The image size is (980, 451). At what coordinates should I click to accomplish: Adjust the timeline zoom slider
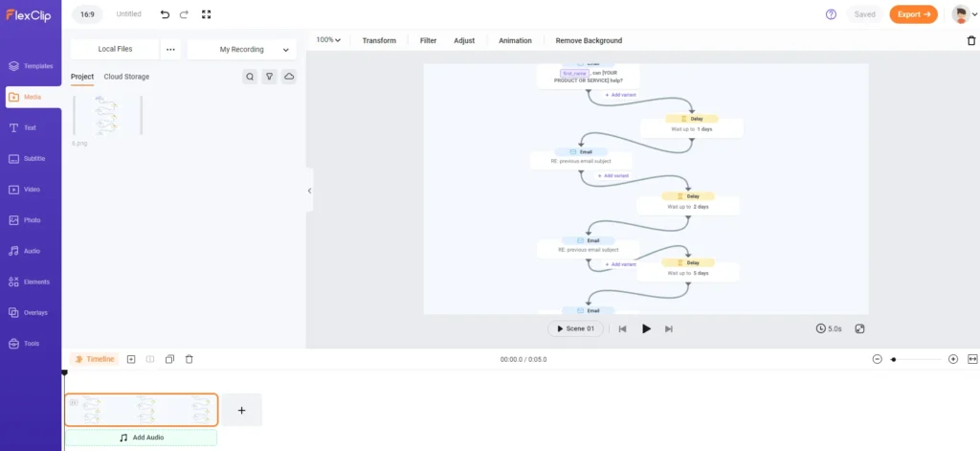(915, 359)
